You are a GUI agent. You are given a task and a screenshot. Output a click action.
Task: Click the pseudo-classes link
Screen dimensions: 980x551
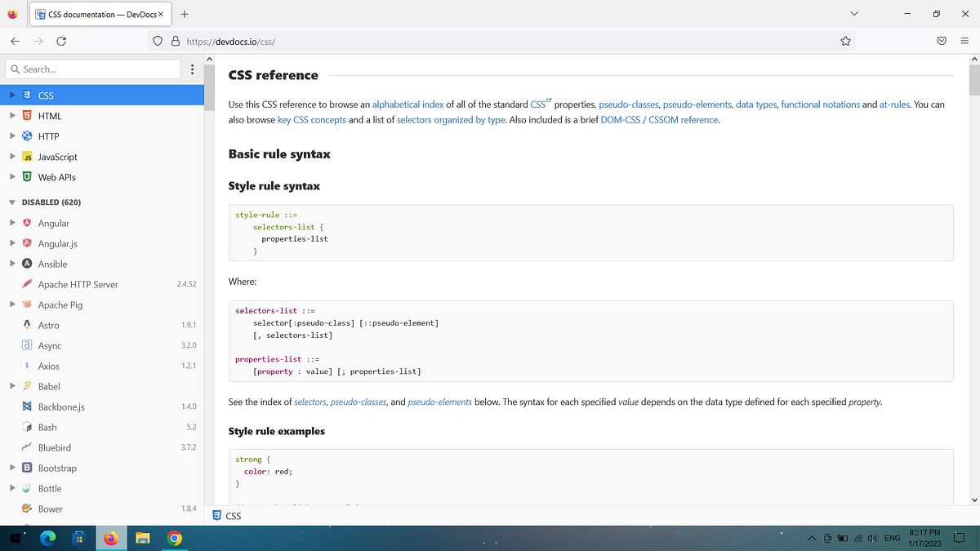click(x=628, y=104)
